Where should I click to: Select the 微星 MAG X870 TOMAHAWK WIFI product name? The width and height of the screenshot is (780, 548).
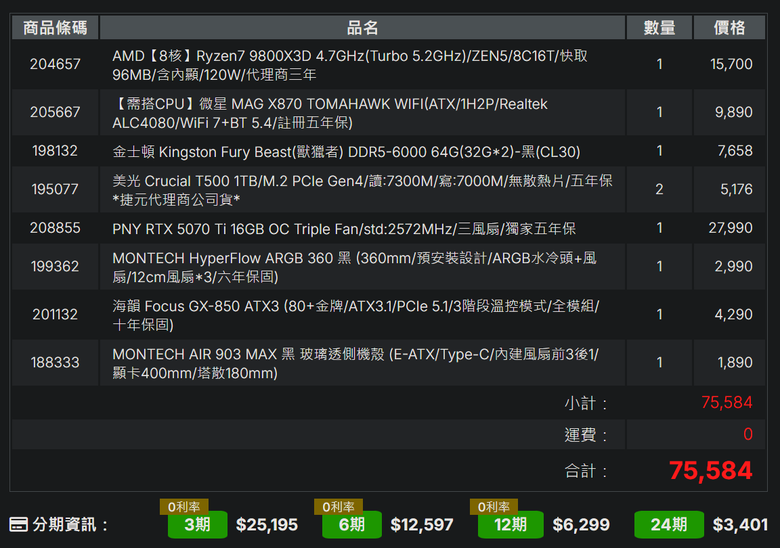(x=330, y=113)
